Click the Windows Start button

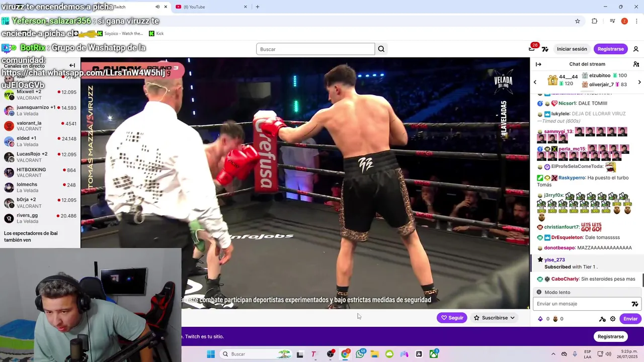(211, 354)
